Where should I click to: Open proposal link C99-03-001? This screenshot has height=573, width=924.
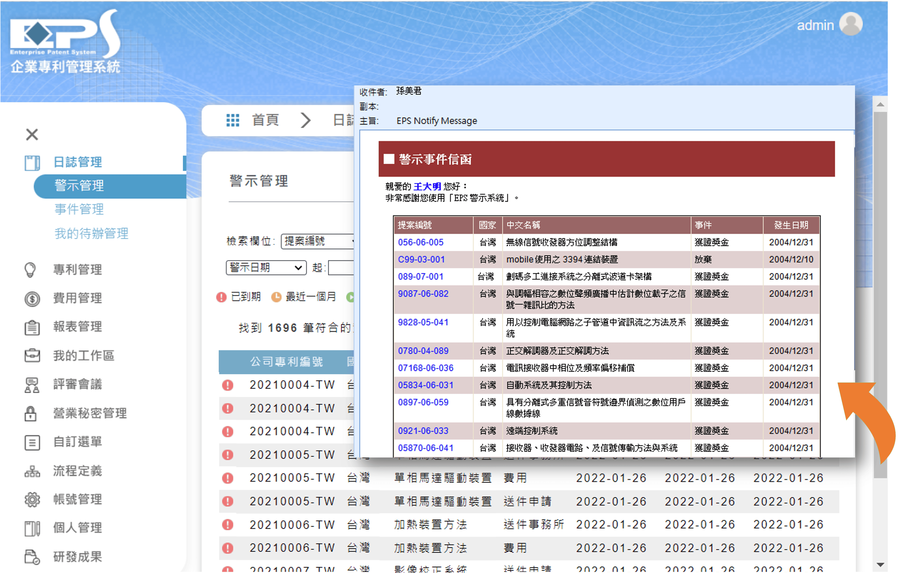point(421,259)
